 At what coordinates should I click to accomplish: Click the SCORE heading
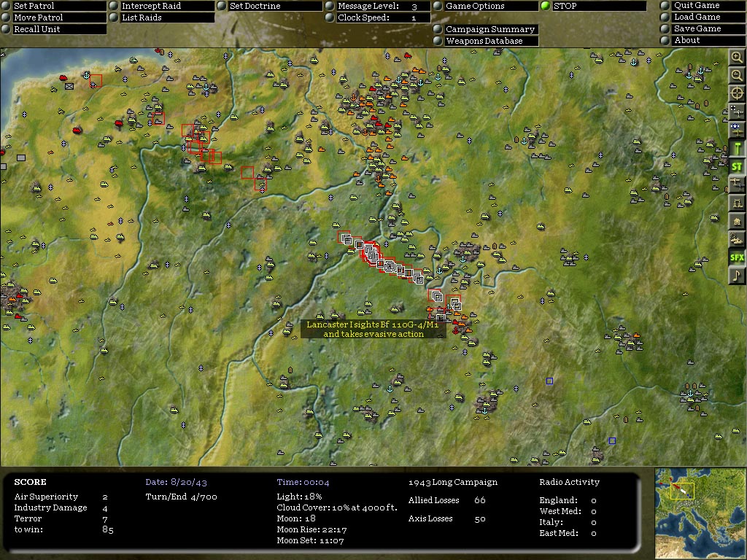pos(30,482)
